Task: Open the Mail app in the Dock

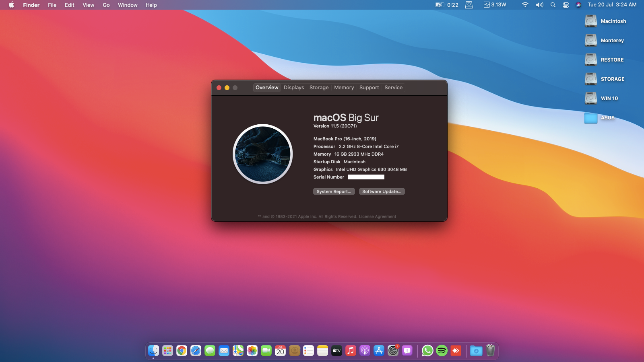Action: (x=224, y=351)
